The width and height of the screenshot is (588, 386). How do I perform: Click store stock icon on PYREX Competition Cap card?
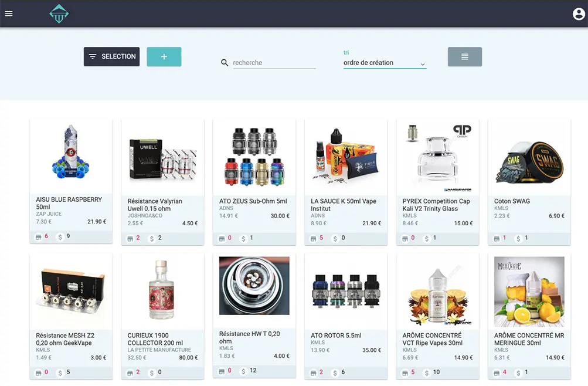point(405,239)
